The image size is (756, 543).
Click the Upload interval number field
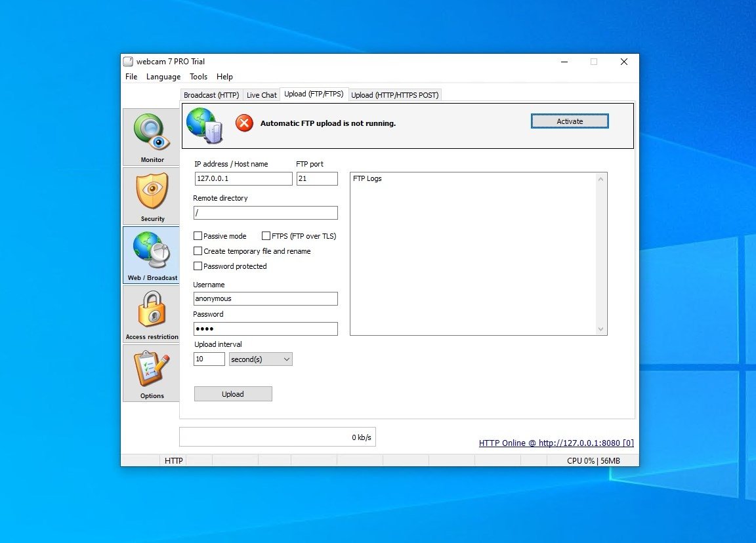[x=209, y=359]
